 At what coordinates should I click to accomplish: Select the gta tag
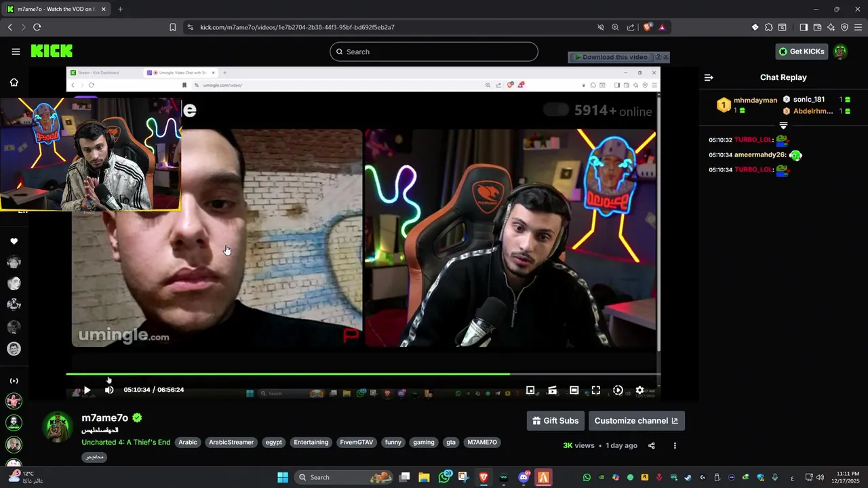tap(451, 442)
